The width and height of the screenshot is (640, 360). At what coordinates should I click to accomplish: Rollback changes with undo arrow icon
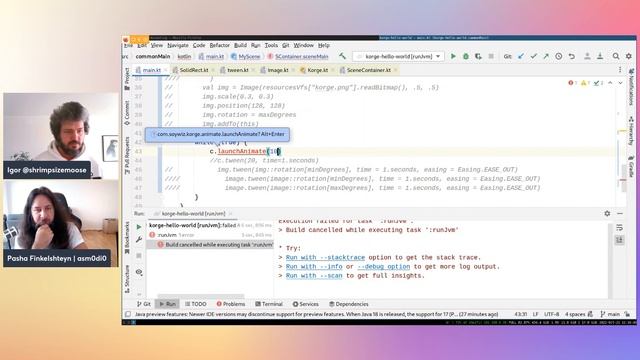pyautogui.click(x=572, y=56)
